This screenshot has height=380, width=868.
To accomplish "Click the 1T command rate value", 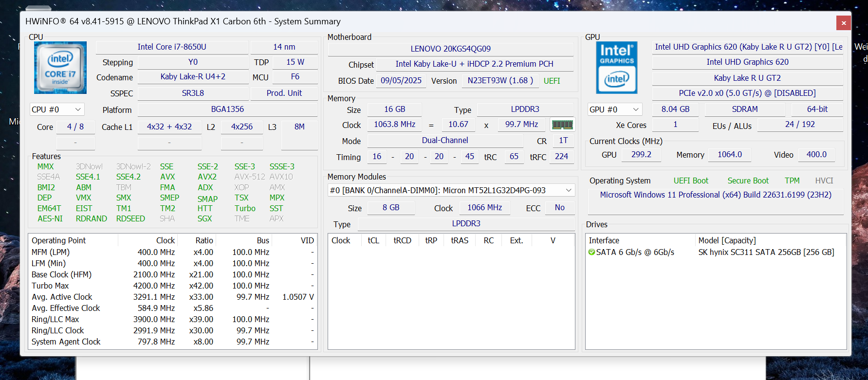I will coord(563,141).
